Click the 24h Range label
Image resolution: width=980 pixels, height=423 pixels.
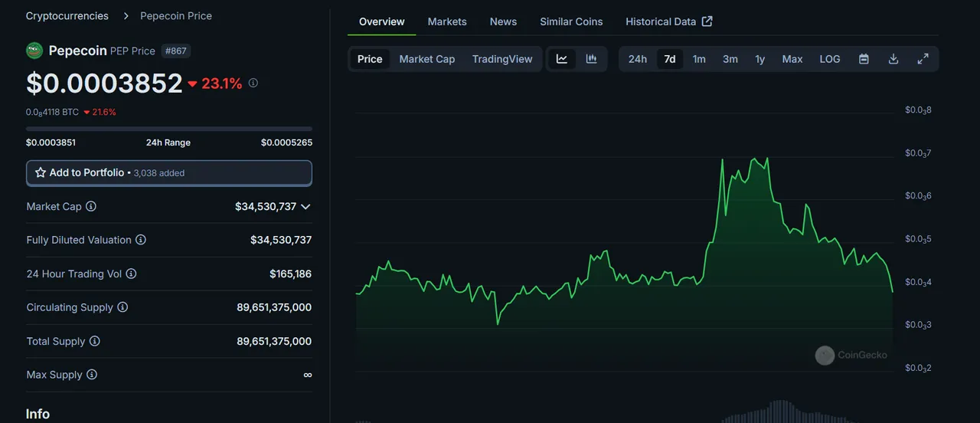click(168, 143)
